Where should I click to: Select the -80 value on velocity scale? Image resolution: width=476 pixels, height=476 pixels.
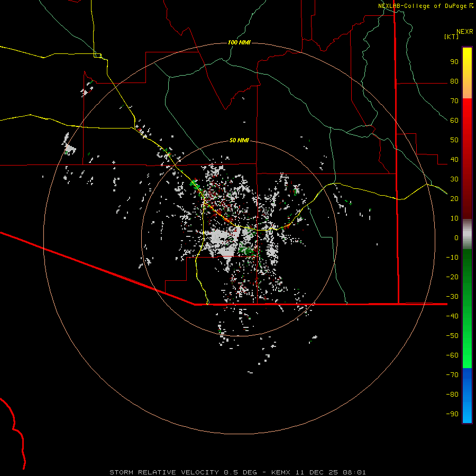tap(452, 395)
